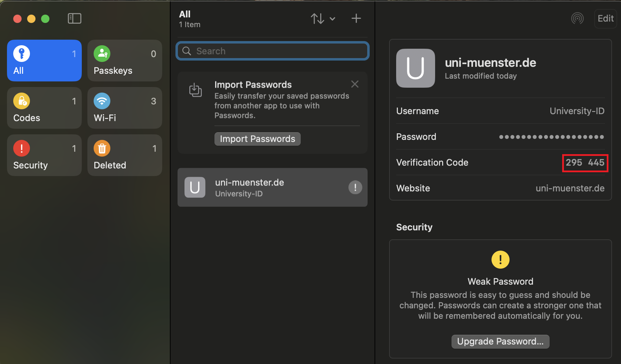621x364 pixels.
Task: Click the Import Passwords button
Action: tap(257, 139)
